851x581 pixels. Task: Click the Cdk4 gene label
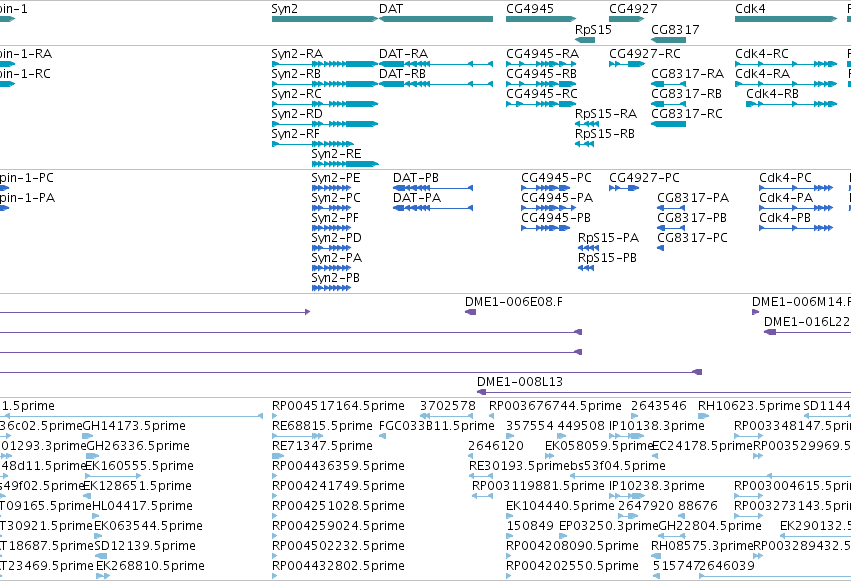tap(750, 9)
